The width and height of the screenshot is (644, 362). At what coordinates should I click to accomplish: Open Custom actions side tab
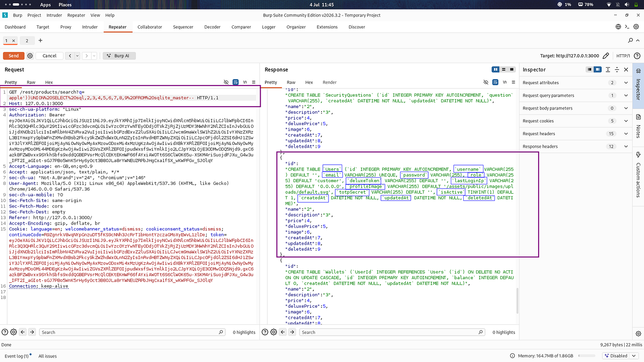(x=638, y=175)
